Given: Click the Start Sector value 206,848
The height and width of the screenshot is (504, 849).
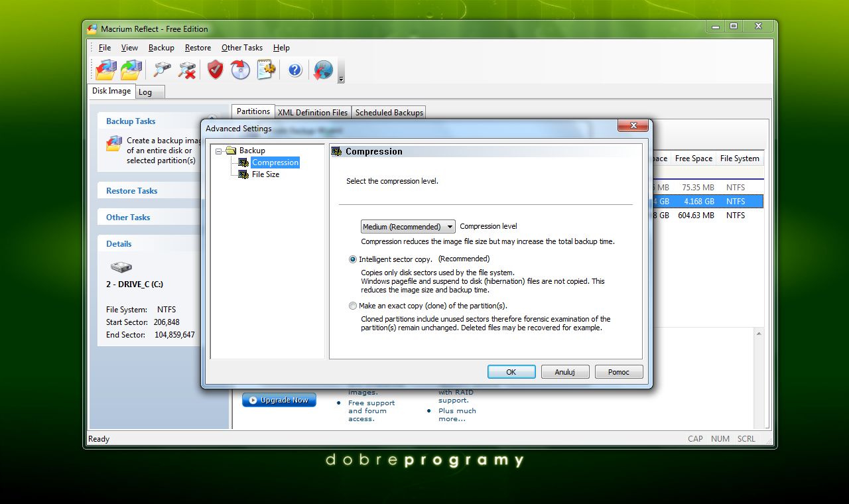Looking at the screenshot, I should 166,322.
